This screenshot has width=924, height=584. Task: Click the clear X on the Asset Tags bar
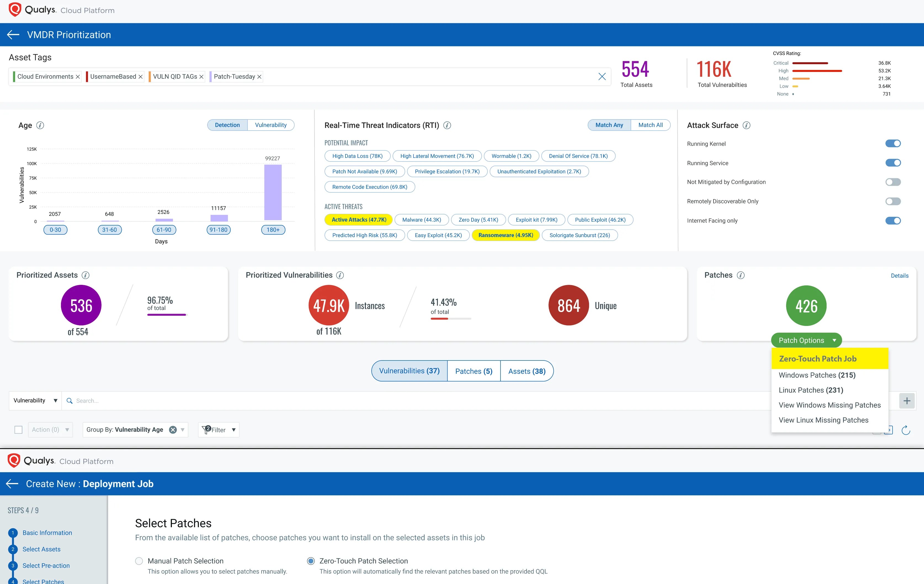tap(602, 76)
